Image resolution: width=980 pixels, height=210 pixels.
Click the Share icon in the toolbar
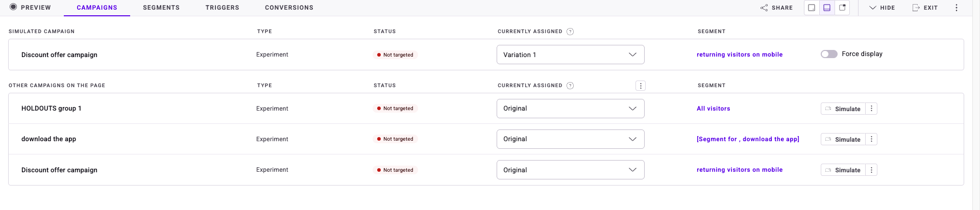point(764,8)
